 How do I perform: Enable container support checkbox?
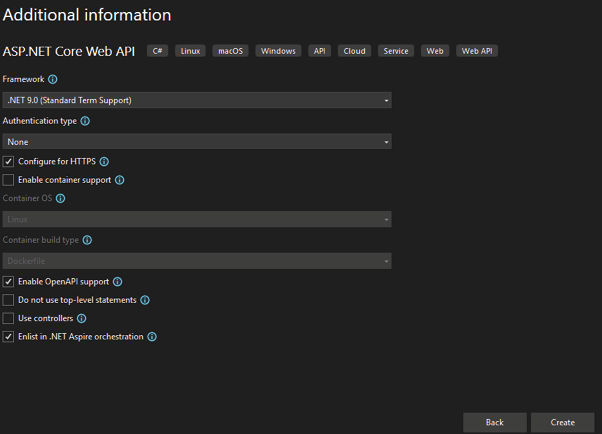click(x=9, y=180)
